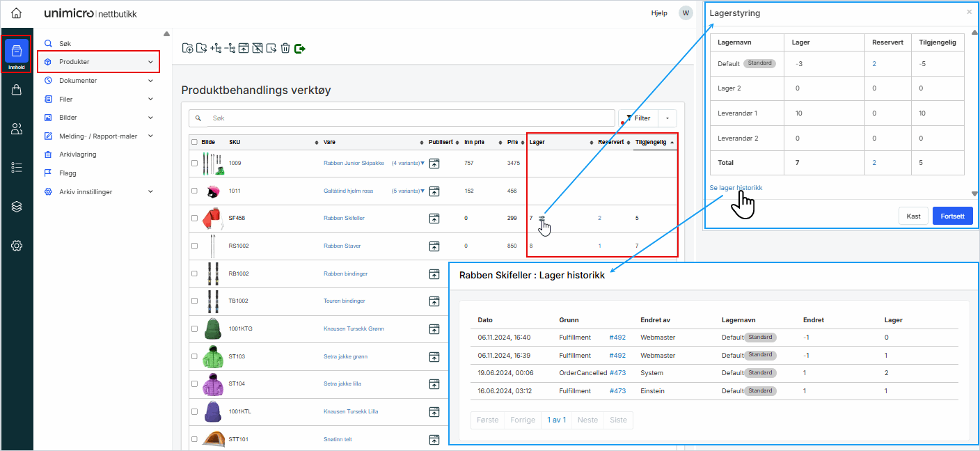980x451 pixels.
Task: Sort by the Tilgjengelig column header
Action: click(650, 142)
